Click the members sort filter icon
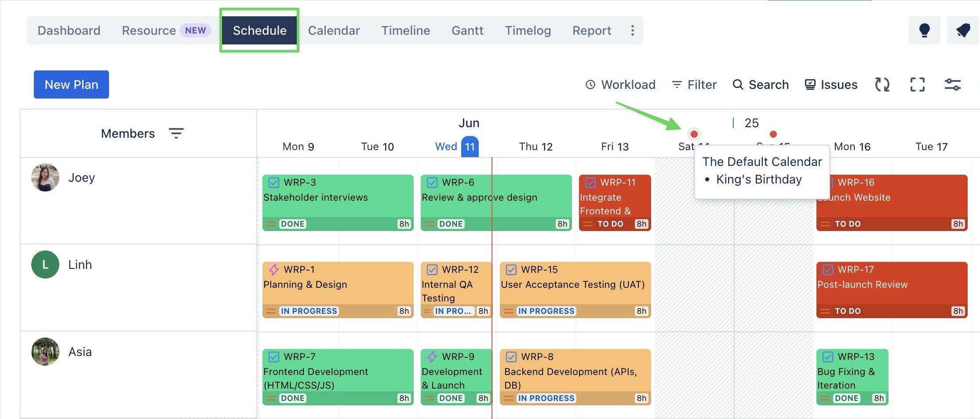980x419 pixels. tap(176, 133)
